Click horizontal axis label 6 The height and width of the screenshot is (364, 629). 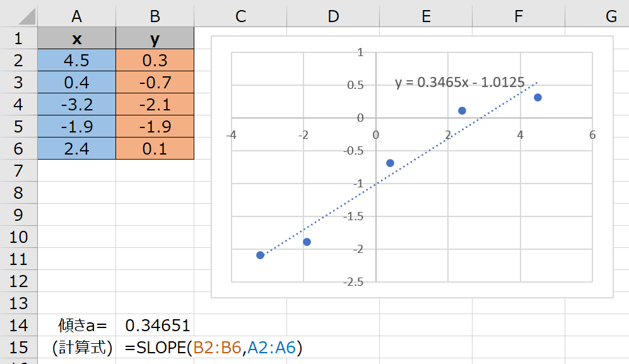(x=592, y=135)
